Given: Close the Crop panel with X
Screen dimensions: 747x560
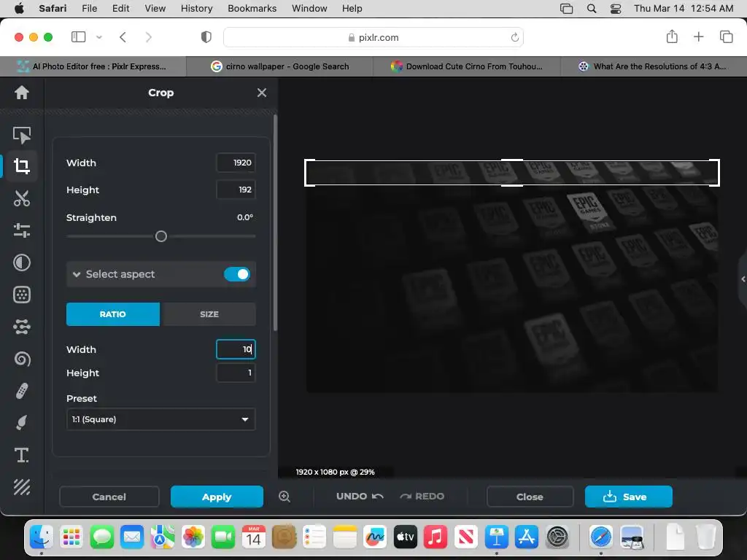Looking at the screenshot, I should [x=262, y=93].
